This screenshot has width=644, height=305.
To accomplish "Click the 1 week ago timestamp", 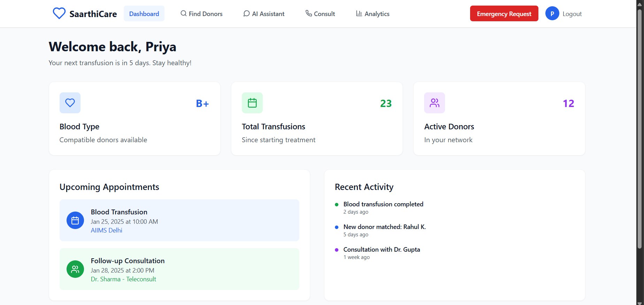I will [356, 257].
